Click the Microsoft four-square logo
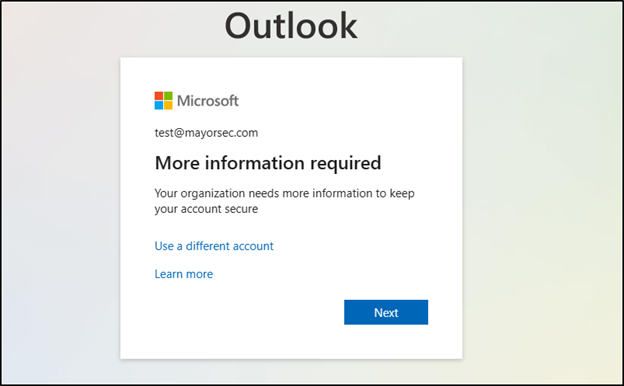624x386 pixels. pos(164,101)
